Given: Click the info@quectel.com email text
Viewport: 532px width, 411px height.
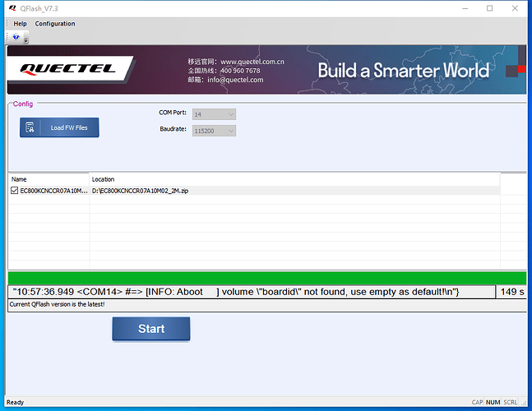Looking at the screenshot, I should point(235,80).
